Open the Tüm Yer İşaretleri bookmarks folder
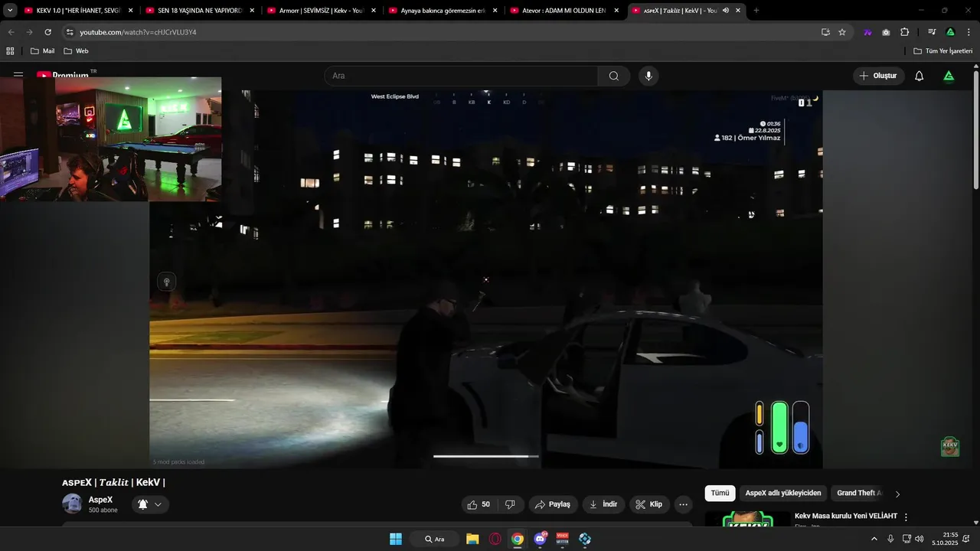The image size is (980, 551). click(942, 51)
